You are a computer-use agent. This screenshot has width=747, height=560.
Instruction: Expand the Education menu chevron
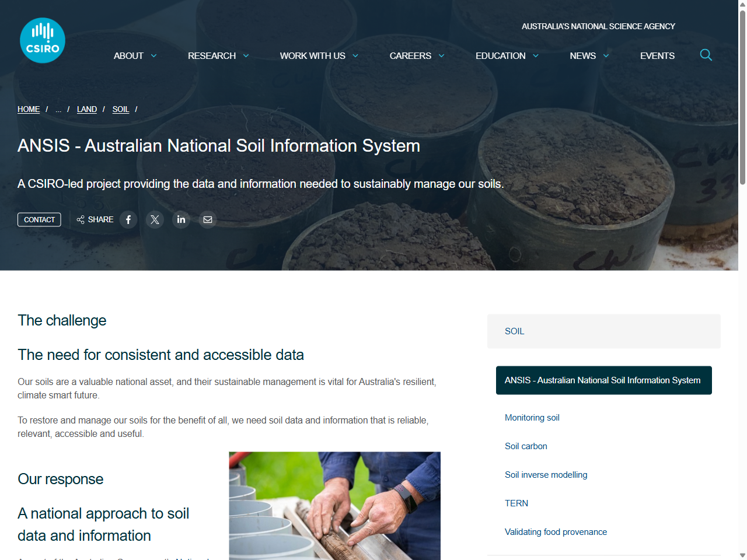click(x=536, y=56)
